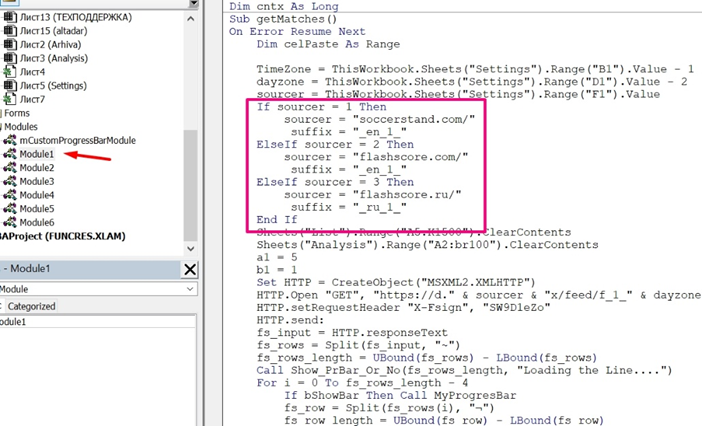Click the mCustomProgressBarModule icon
702x426 pixels.
[x=10, y=141]
